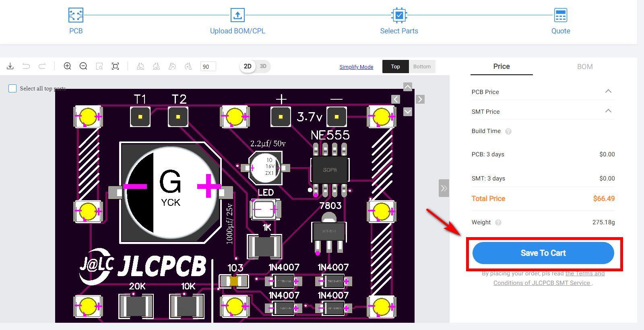Click the zoom-to-area icon
644x330 pixels.
(x=99, y=66)
